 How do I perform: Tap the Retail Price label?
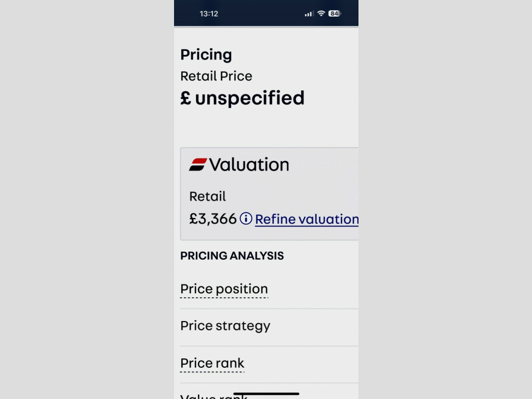point(216,76)
